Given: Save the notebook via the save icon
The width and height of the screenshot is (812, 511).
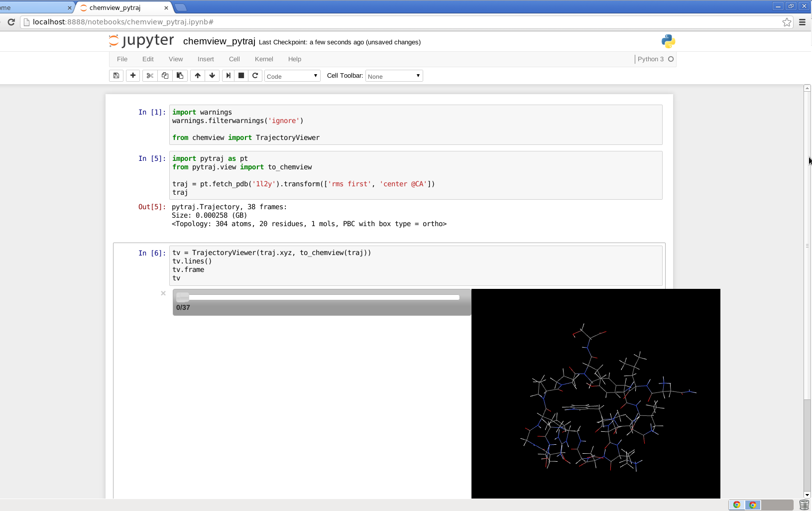Looking at the screenshot, I should 116,75.
